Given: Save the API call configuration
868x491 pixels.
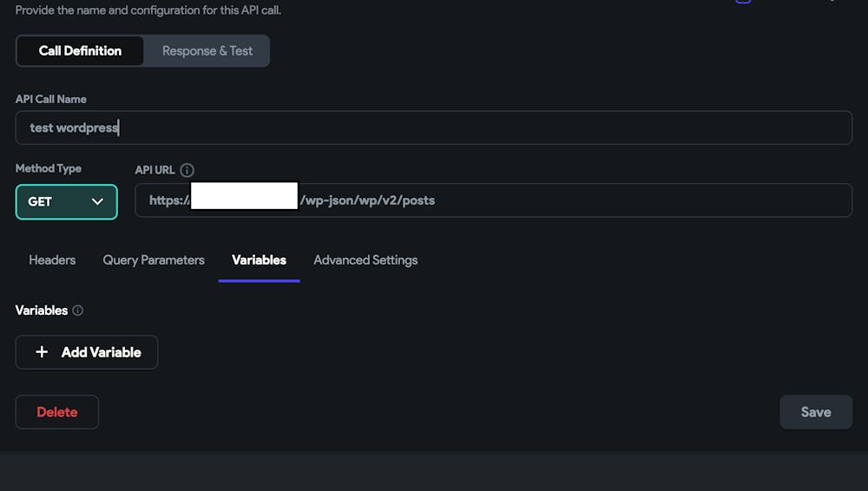Looking at the screenshot, I should point(815,412).
